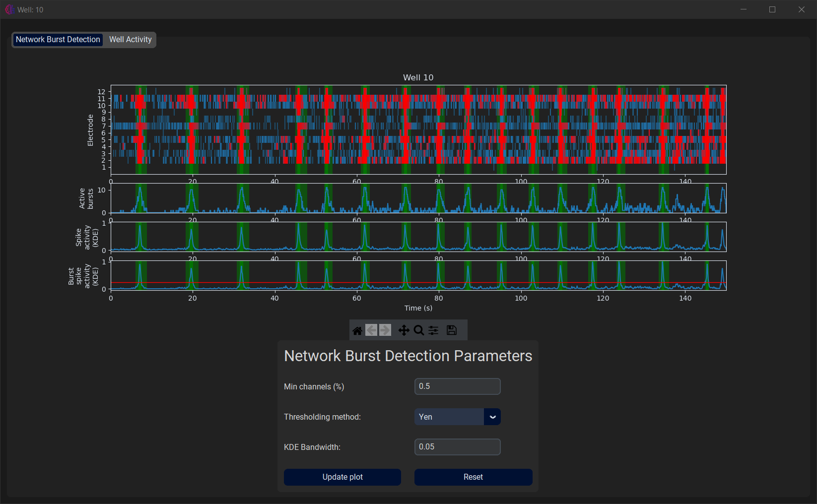Viewport: 817px width, 504px height.
Task: Open the Yen thresholding combo box
Action: coord(449,417)
